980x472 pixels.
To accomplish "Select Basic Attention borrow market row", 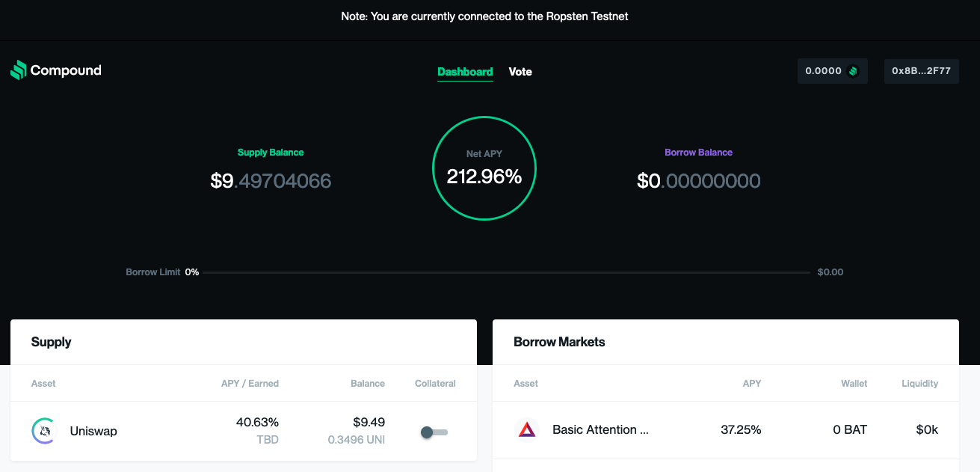I will click(x=726, y=430).
